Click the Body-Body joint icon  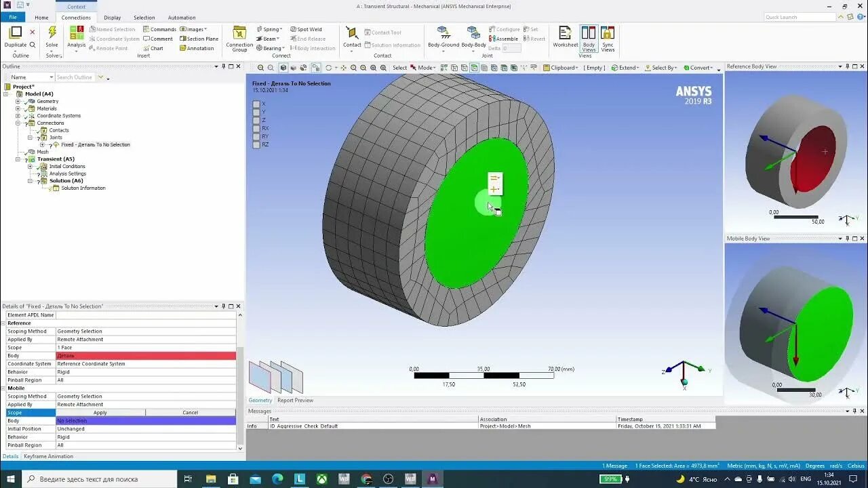pos(473,33)
